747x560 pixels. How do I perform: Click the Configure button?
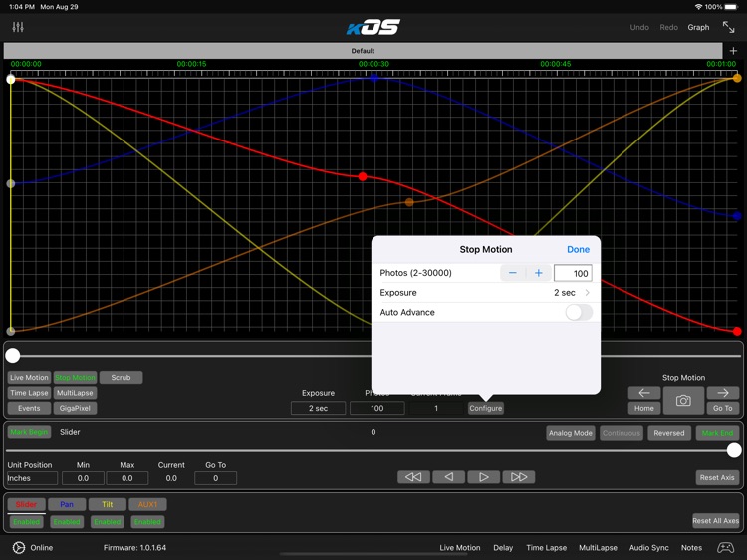point(485,408)
